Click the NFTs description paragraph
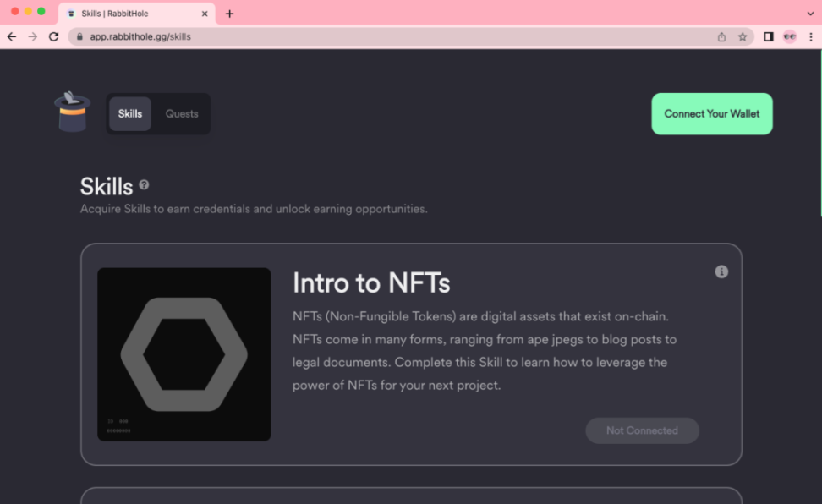Image resolution: width=822 pixels, height=504 pixels. pyautogui.click(x=485, y=351)
